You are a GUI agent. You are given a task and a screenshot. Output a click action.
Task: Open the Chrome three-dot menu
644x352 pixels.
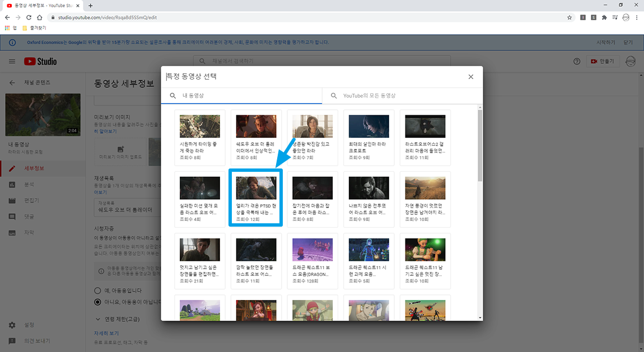tap(637, 17)
